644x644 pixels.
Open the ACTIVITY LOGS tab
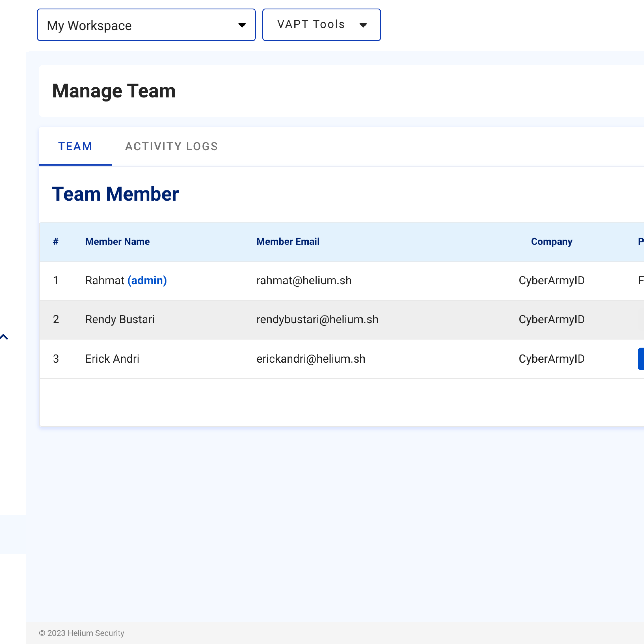pyautogui.click(x=171, y=146)
